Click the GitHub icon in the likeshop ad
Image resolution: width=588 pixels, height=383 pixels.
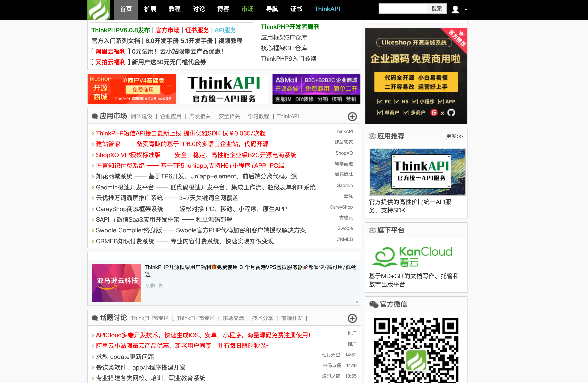451,113
